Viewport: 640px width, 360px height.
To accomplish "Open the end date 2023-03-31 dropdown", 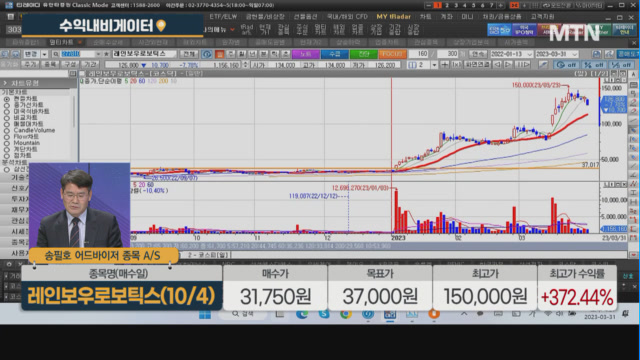I will (575, 54).
